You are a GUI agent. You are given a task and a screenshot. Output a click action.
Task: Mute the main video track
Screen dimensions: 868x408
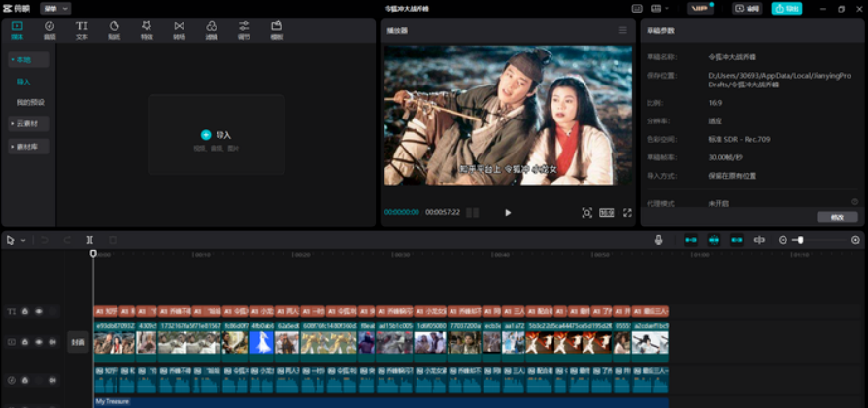click(52, 342)
